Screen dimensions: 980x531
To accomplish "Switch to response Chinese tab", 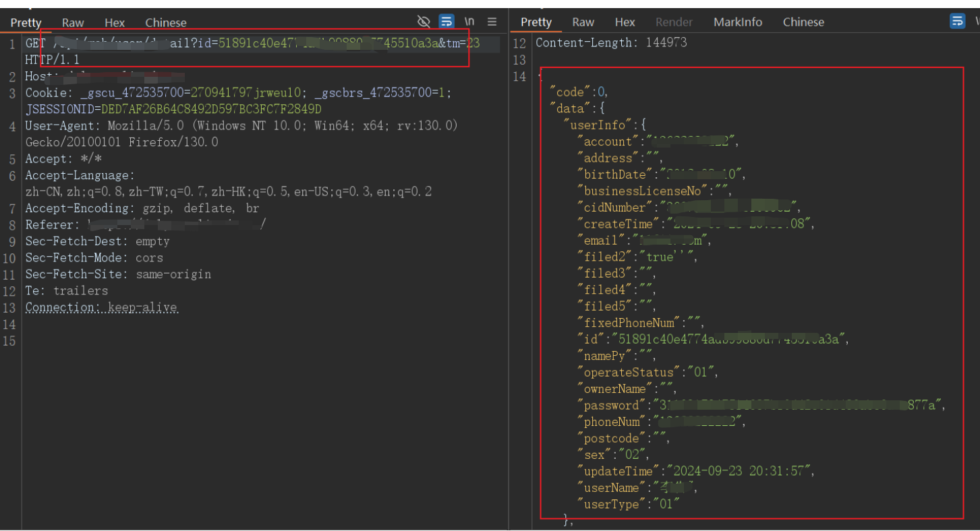I will click(x=803, y=22).
